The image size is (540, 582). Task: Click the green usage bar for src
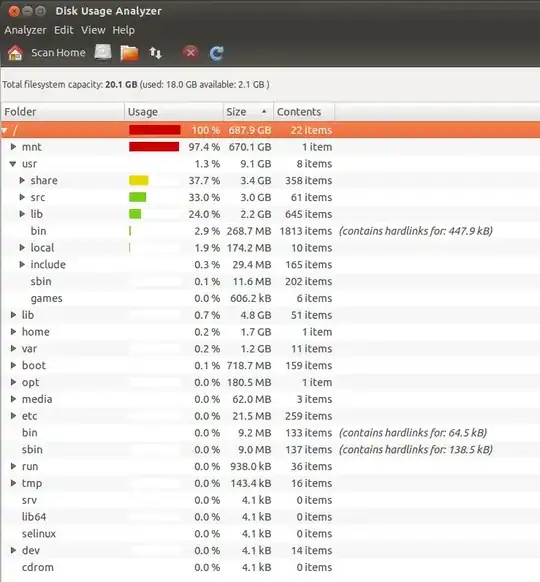coord(138,197)
